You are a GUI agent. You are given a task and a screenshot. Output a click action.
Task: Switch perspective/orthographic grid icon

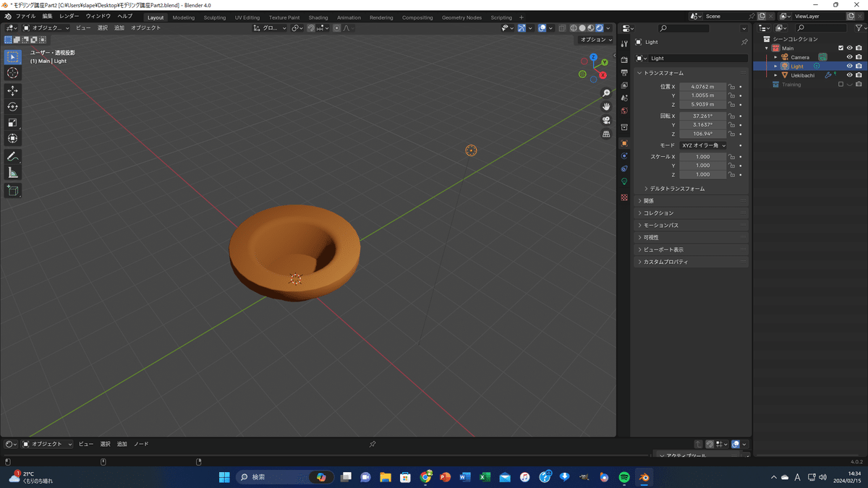pyautogui.click(x=606, y=134)
